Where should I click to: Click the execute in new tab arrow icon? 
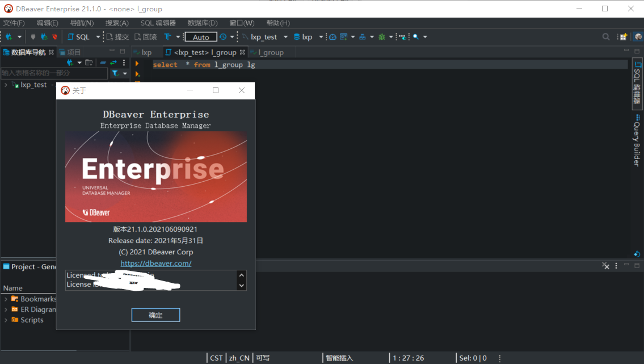click(137, 74)
